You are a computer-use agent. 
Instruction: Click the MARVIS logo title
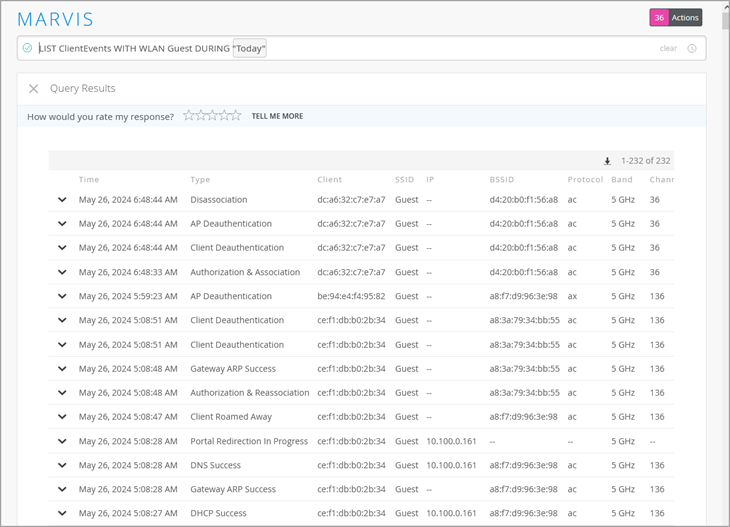(56, 19)
